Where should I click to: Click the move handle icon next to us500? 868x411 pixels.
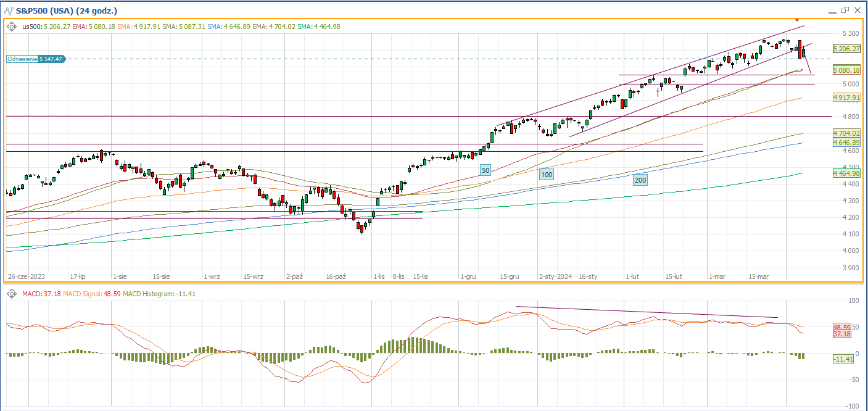tap(12, 27)
